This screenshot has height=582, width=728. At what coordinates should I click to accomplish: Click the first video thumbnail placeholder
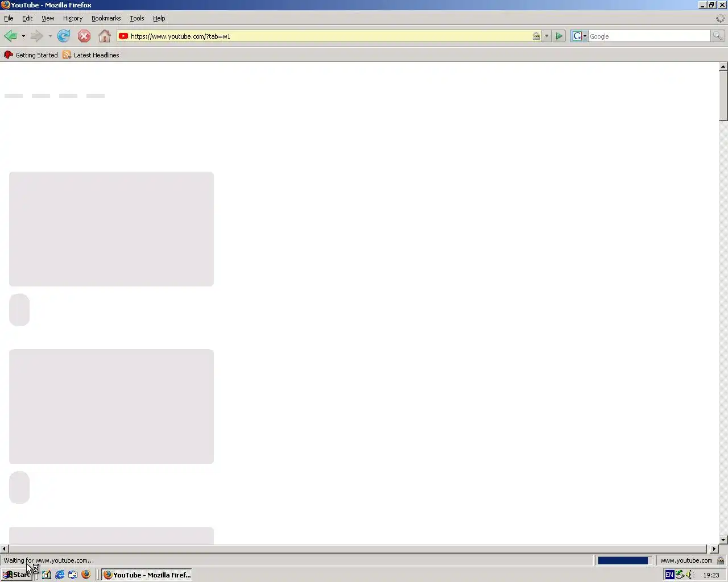111,229
